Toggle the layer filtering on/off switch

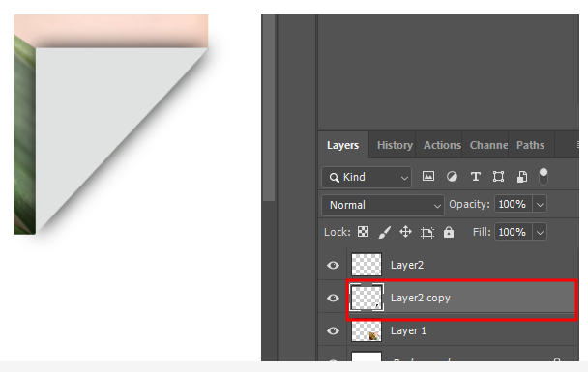click(x=543, y=177)
